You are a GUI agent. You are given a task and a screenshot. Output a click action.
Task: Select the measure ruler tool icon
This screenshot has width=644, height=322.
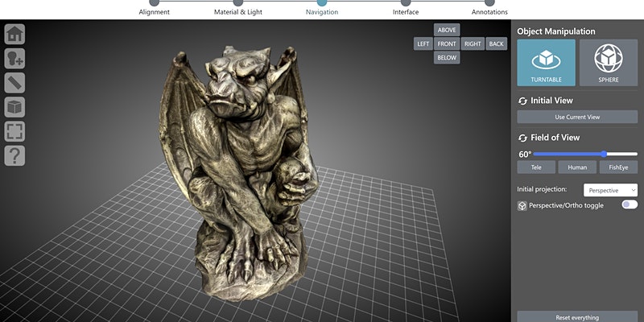click(14, 83)
